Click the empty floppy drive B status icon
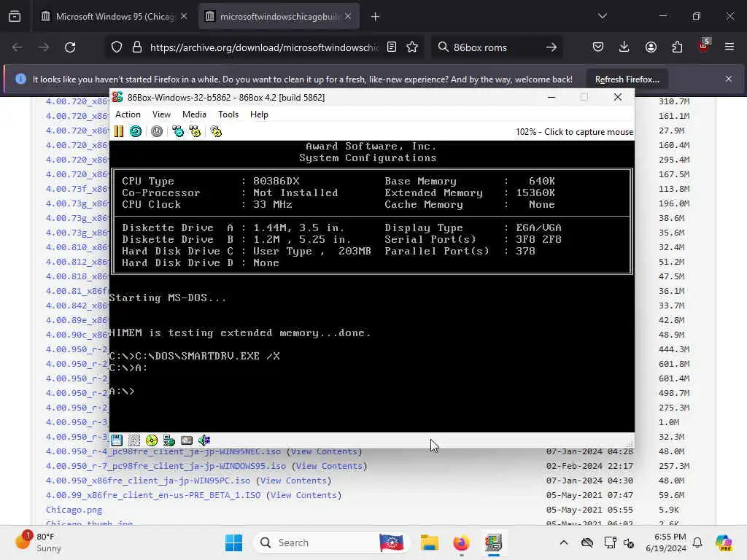747x560 pixels. click(134, 440)
